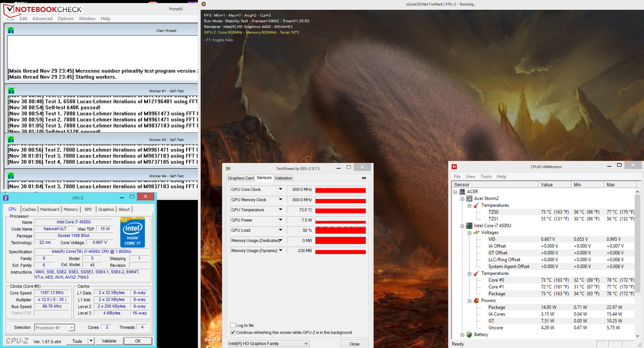Click the FurMark window title icon
The height and width of the screenshot is (348, 644).
pyautogui.click(x=204, y=4)
